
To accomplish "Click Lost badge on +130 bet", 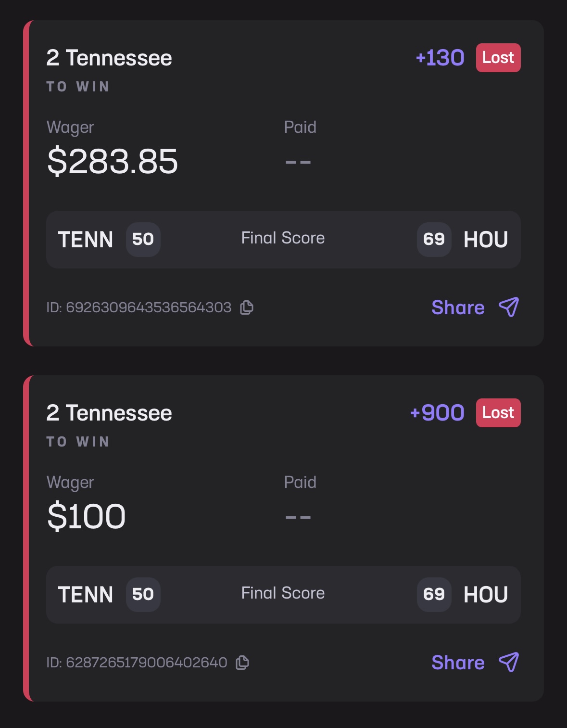I will pyautogui.click(x=498, y=58).
